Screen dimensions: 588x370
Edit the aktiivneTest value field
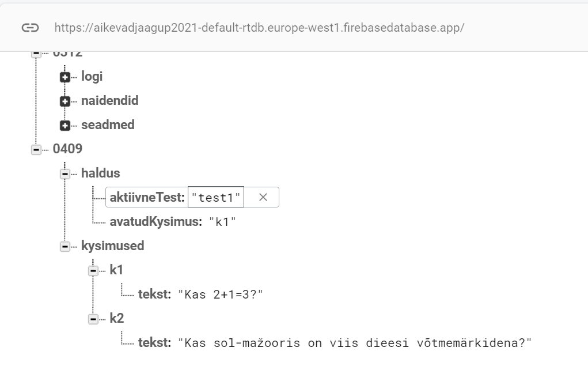[x=216, y=197]
